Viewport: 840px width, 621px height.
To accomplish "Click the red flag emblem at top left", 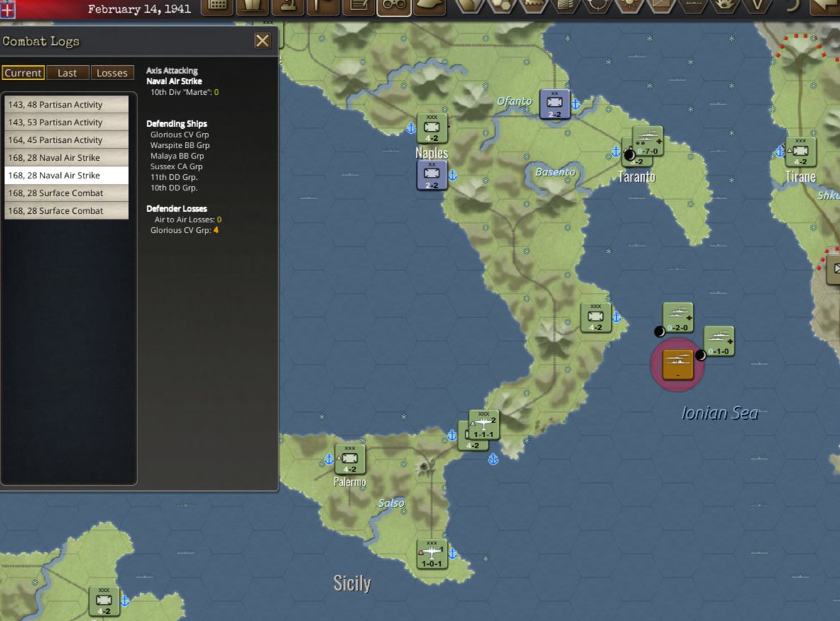I will [x=8, y=8].
